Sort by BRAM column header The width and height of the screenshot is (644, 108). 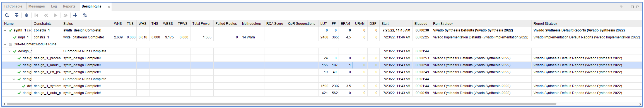pos(346,24)
